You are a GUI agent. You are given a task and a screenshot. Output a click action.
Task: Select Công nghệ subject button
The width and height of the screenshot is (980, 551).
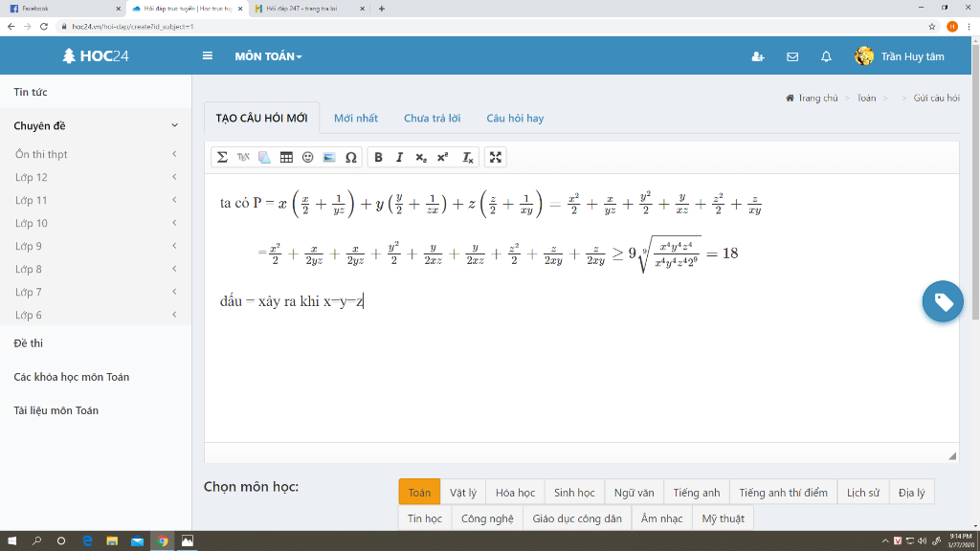[x=487, y=518]
